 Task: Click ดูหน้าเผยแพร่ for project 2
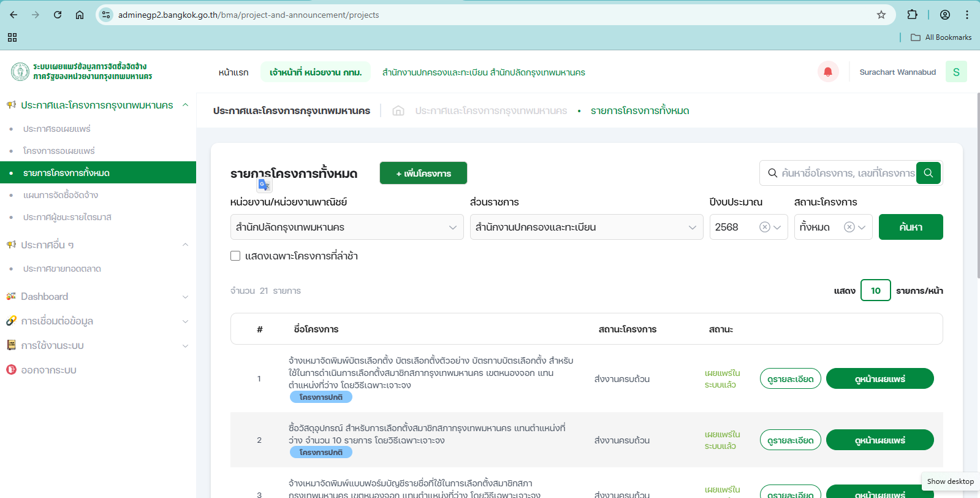click(880, 440)
